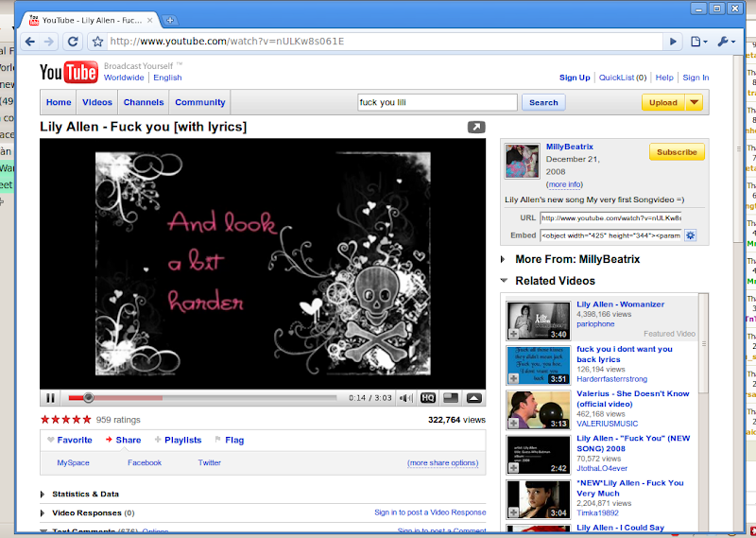Select the video URL field
756x538 pixels.
pos(610,218)
